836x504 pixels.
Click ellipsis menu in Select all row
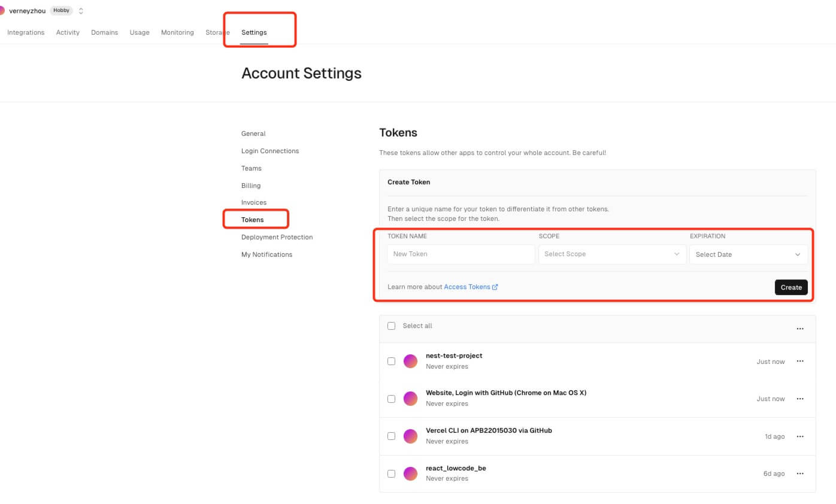point(799,329)
